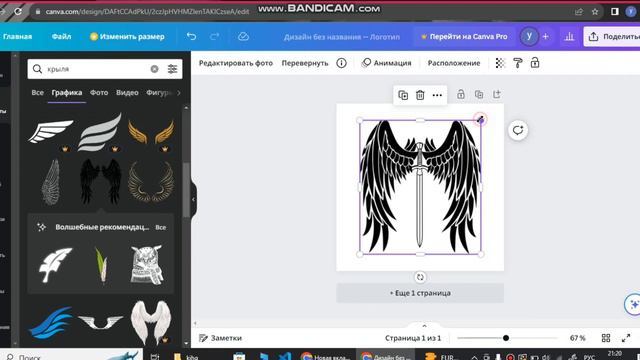
Task: Switch to the Графика tab
Action: (x=67, y=93)
